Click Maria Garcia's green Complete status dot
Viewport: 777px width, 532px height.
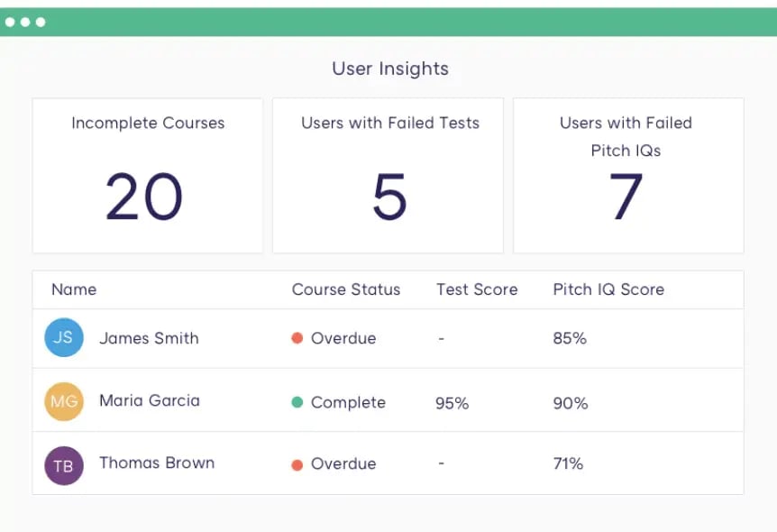click(297, 402)
